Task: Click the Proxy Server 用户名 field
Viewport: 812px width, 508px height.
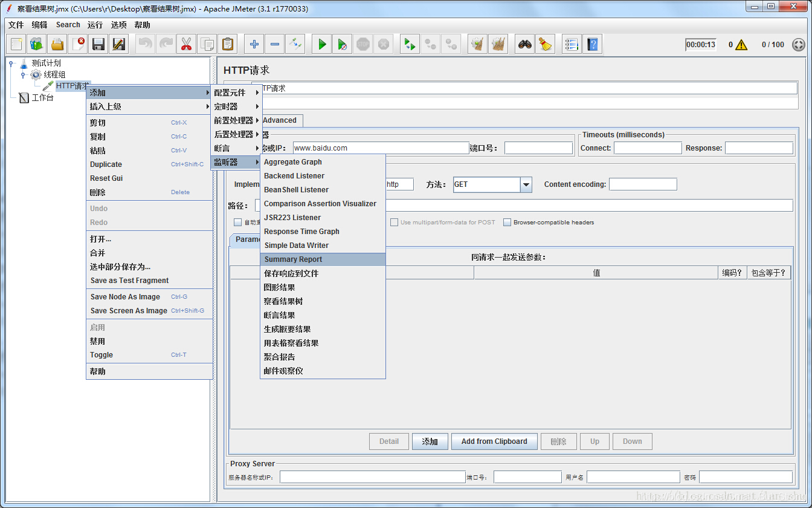Action: (x=633, y=478)
